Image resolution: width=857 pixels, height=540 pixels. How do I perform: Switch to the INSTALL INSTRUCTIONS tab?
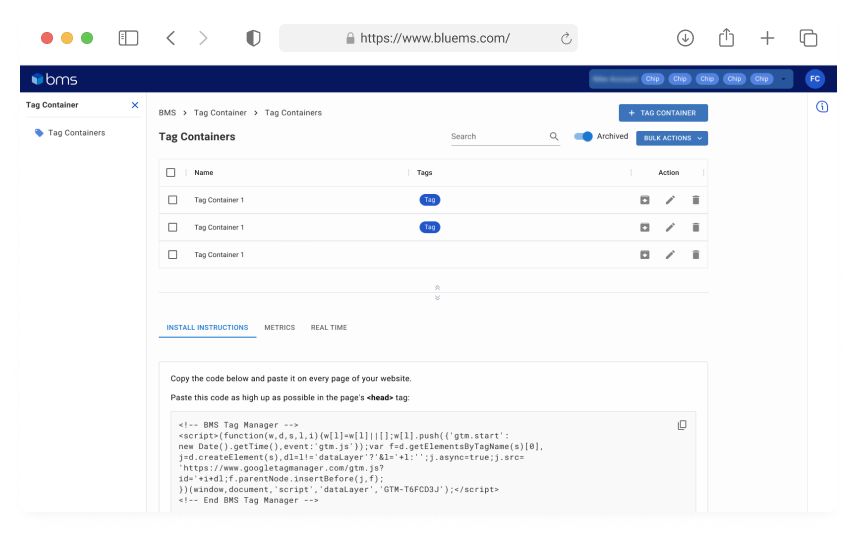pyautogui.click(x=207, y=328)
